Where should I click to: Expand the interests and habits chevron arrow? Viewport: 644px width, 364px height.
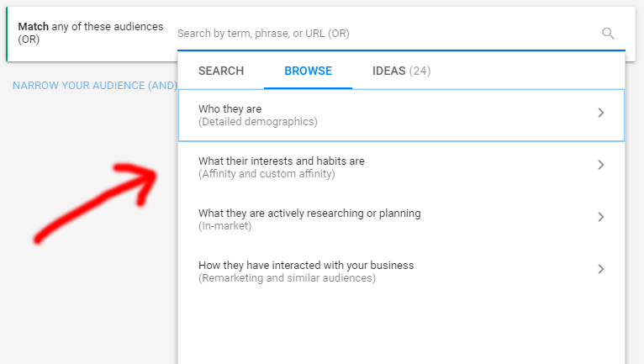click(600, 165)
